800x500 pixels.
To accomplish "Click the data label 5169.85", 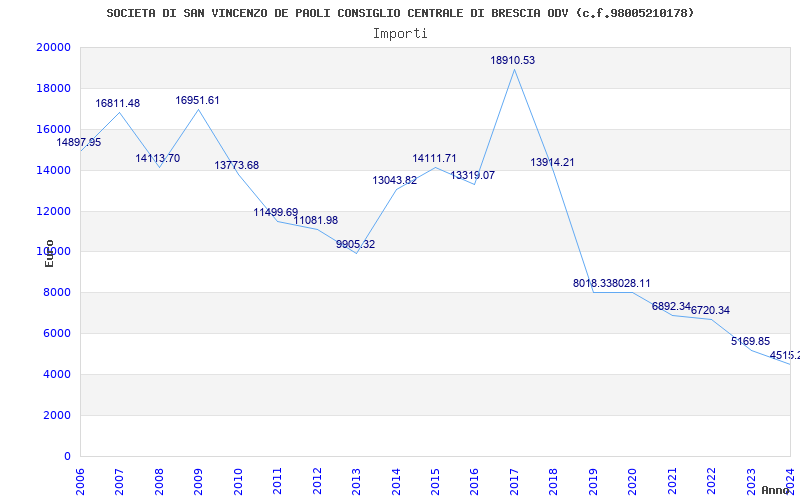I will (751, 341).
